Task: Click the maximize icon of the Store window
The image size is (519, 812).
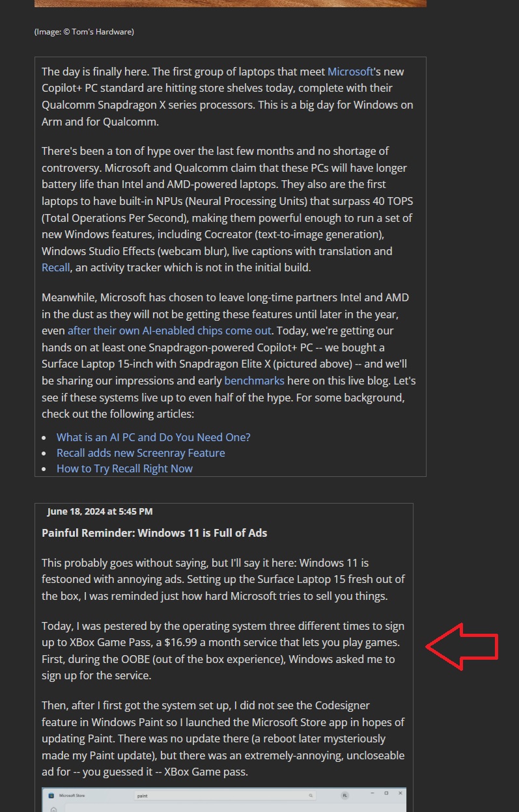Action: 386,793
